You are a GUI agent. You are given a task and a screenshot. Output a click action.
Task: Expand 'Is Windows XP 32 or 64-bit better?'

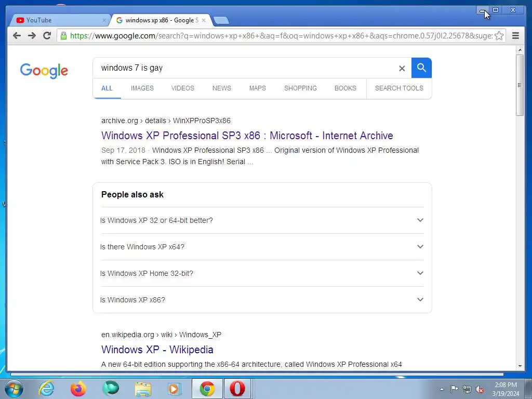[x=262, y=220]
